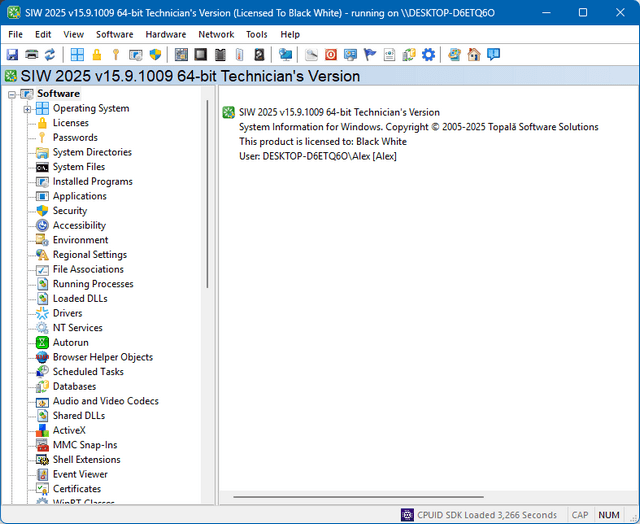Select Running Processes in the tree
This screenshot has width=640, height=524.
coord(93,284)
